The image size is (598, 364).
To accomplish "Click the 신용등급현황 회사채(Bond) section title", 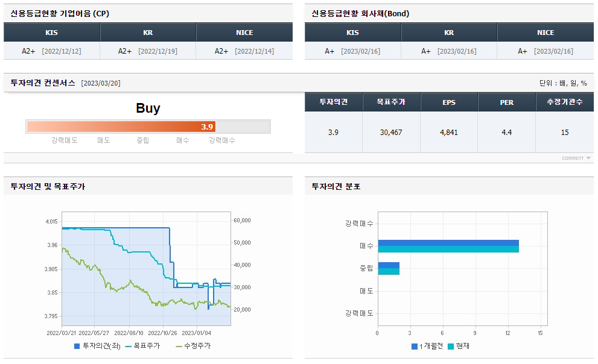I will tap(360, 13).
